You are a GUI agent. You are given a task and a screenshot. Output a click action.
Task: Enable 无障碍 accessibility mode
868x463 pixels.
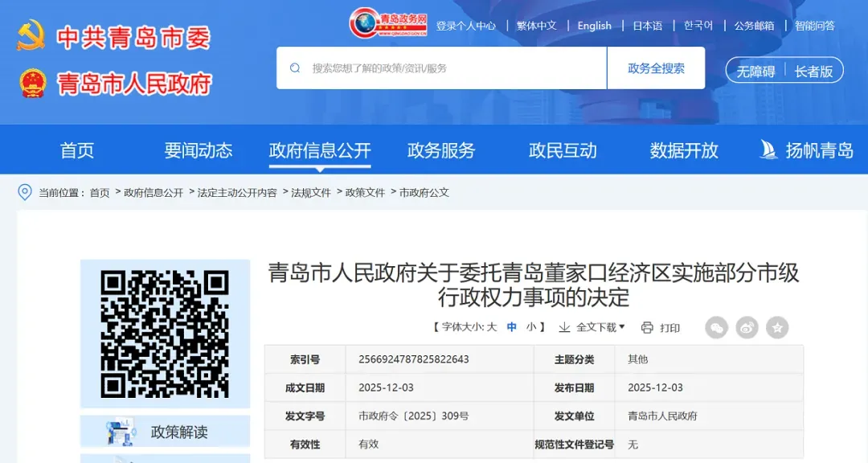click(755, 72)
